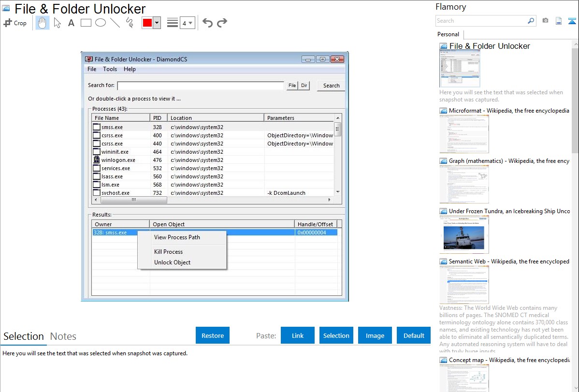Undo the last edit

[x=207, y=23]
